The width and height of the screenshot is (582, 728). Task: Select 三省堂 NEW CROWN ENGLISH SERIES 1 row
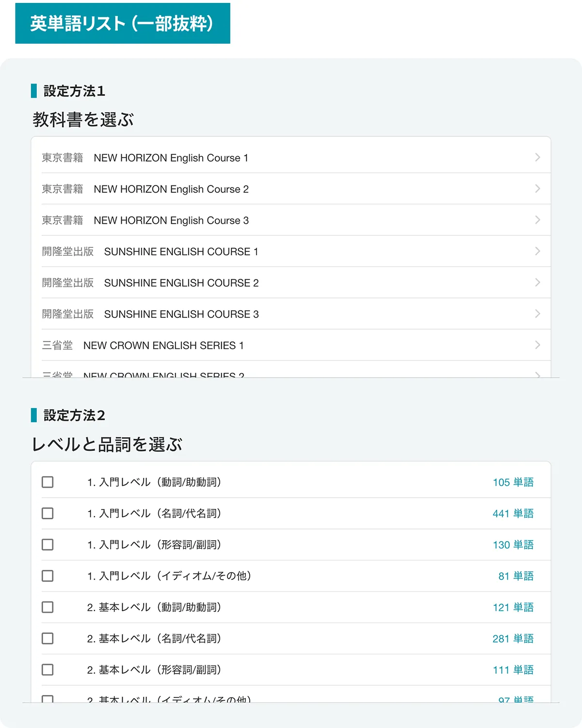[x=291, y=345]
